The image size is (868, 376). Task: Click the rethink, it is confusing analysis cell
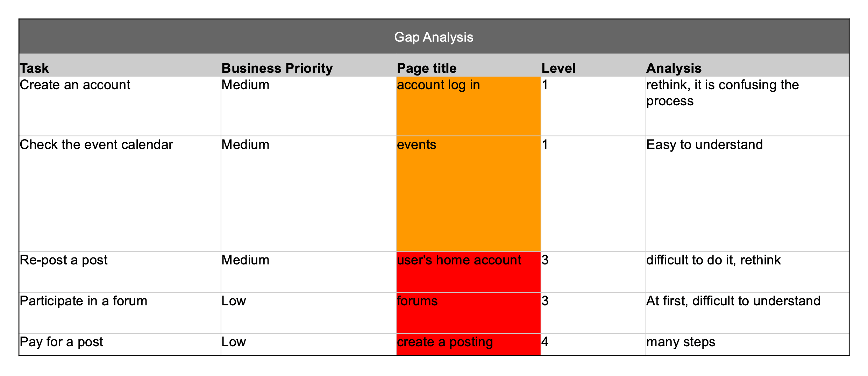pos(722,93)
